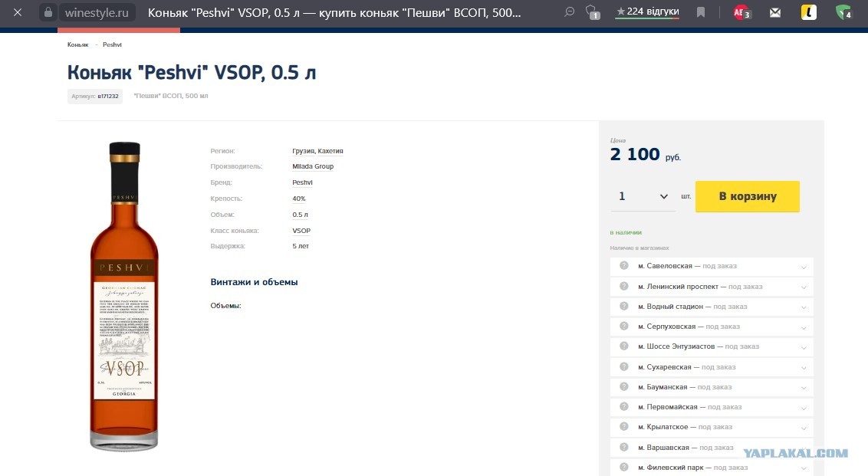Click the question icon beside м. Шоссе Энтузиастов
The height and width of the screenshot is (476, 868).
[x=624, y=346]
